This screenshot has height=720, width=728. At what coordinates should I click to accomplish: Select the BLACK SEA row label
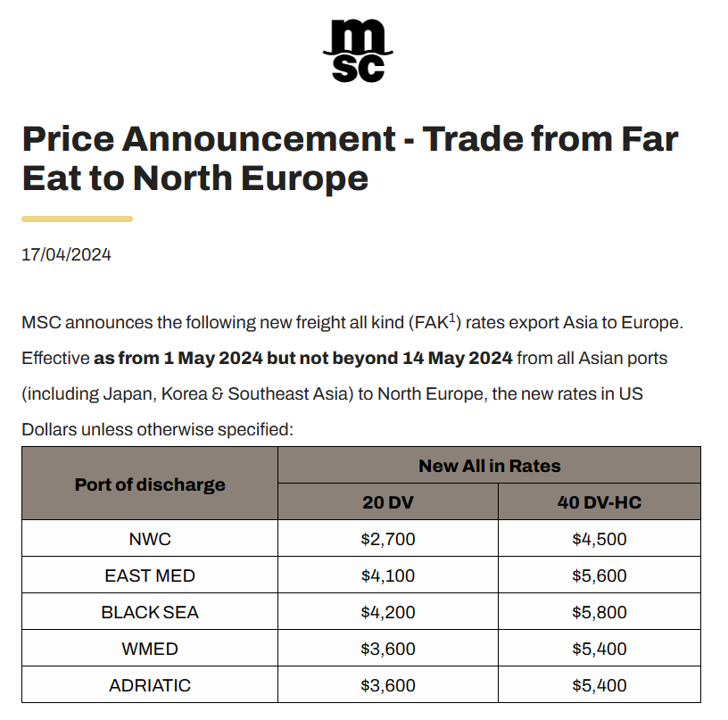150,612
